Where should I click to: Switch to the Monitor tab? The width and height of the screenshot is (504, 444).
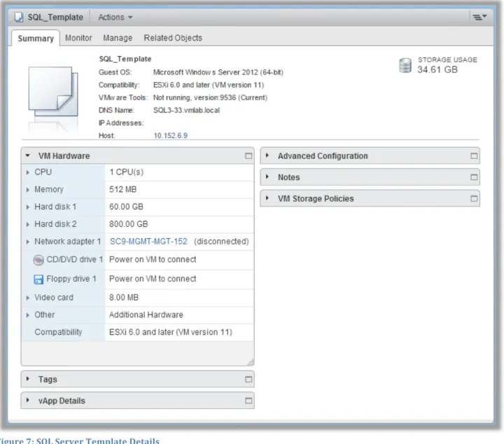pyautogui.click(x=78, y=38)
